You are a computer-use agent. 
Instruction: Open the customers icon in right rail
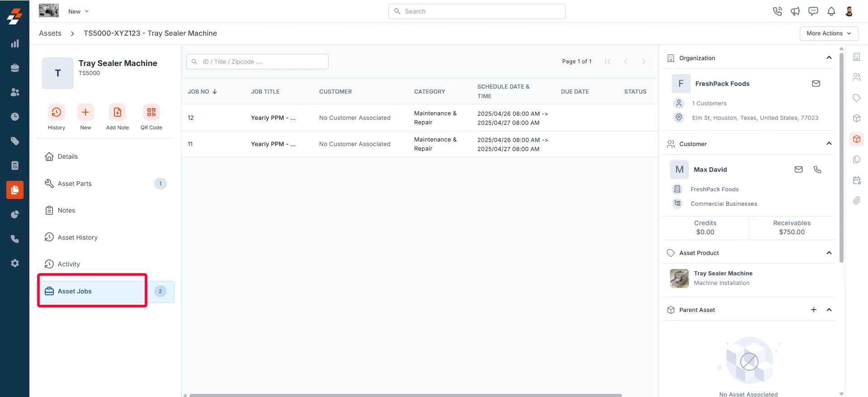pyautogui.click(x=857, y=77)
